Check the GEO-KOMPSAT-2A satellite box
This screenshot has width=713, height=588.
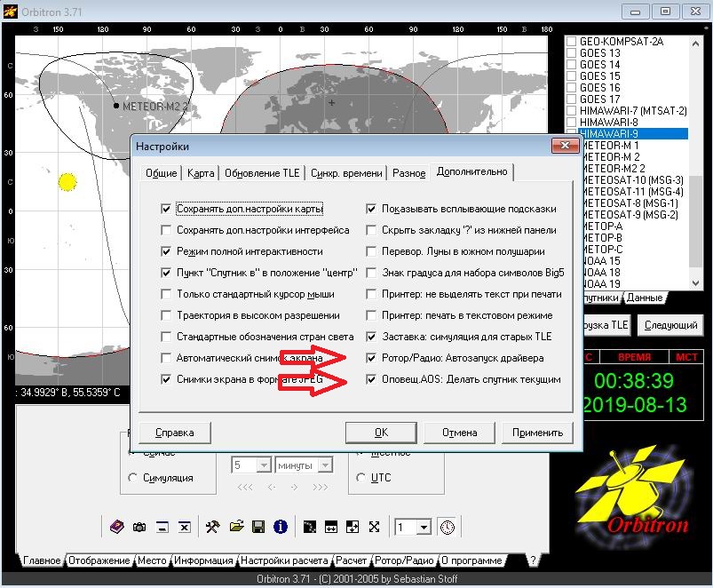point(572,42)
